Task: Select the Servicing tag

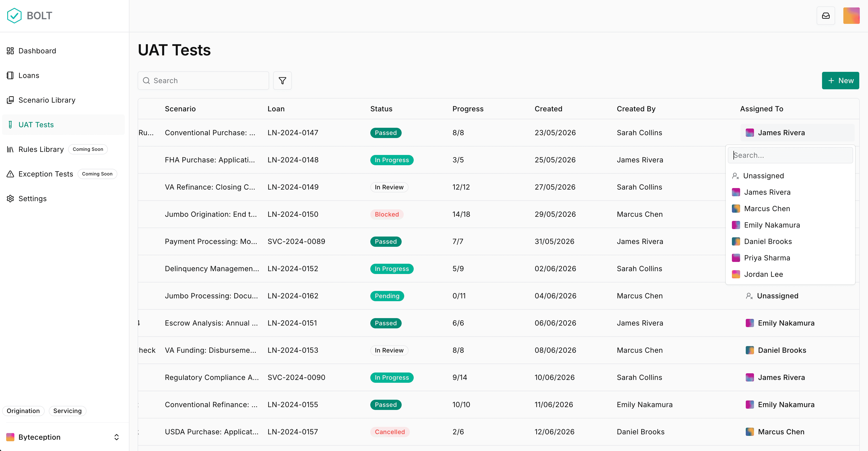Action: (67, 411)
